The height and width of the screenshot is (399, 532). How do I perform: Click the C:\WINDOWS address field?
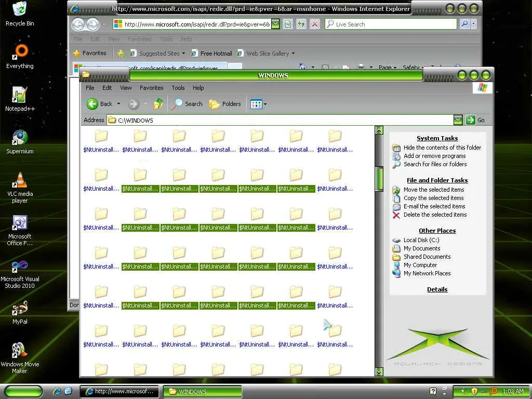click(x=280, y=120)
